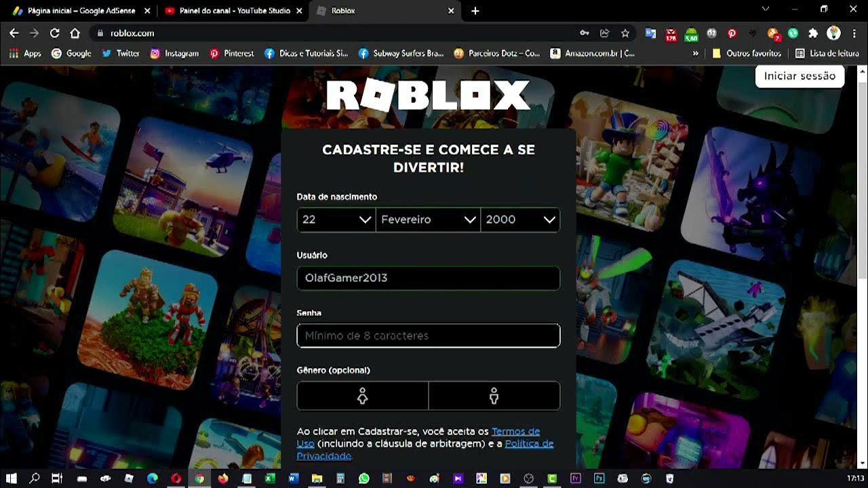The image size is (868, 488).
Task: Open the Pinterest extension icon
Action: click(732, 33)
